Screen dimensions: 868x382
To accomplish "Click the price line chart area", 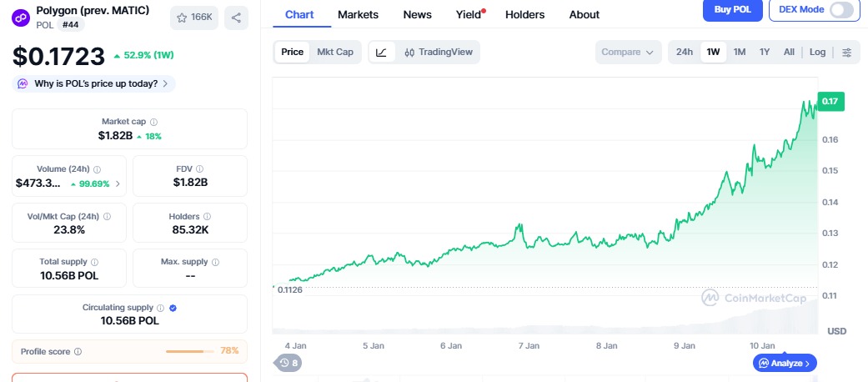I will (x=545, y=205).
